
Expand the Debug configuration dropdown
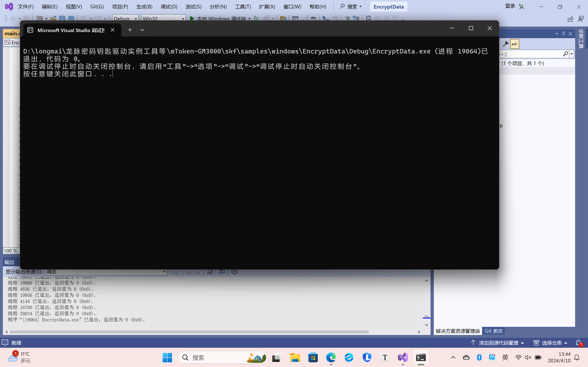point(136,19)
